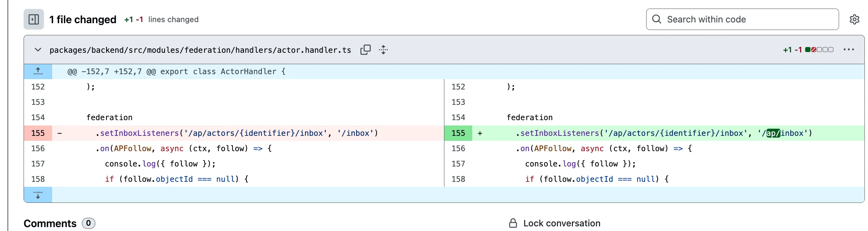The height and width of the screenshot is (231, 868).
Task: Collapse the actor.handler.ts file diff
Action: click(x=38, y=50)
